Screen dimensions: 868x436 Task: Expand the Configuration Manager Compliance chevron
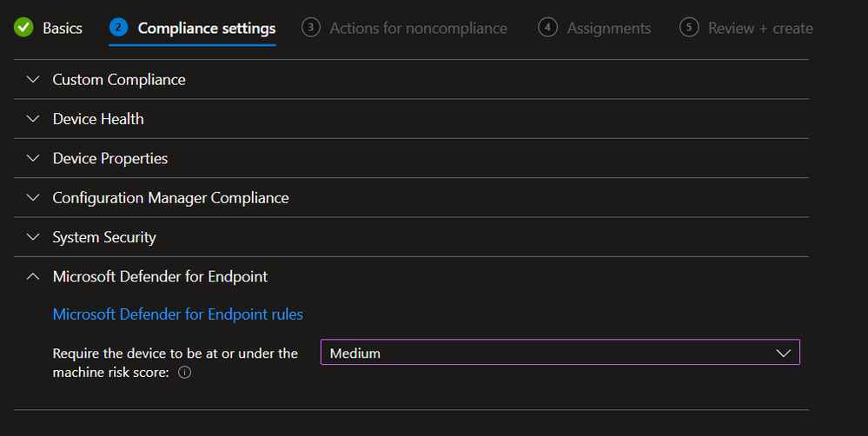(x=33, y=198)
